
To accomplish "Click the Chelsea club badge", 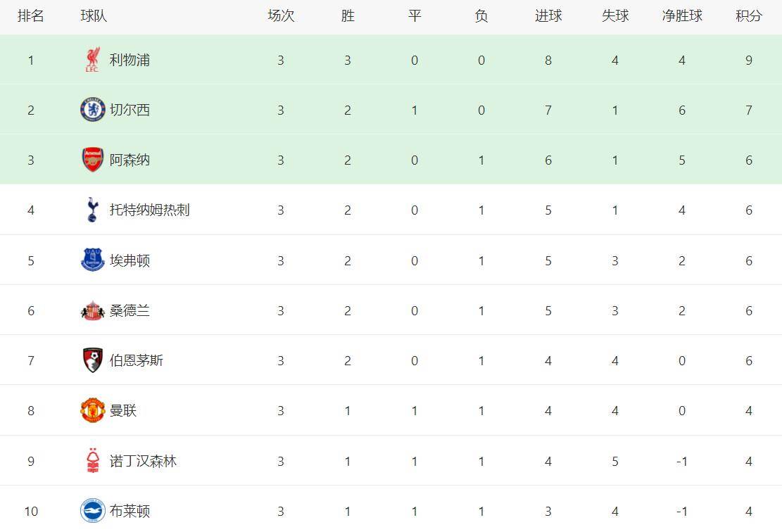I will click(92, 110).
